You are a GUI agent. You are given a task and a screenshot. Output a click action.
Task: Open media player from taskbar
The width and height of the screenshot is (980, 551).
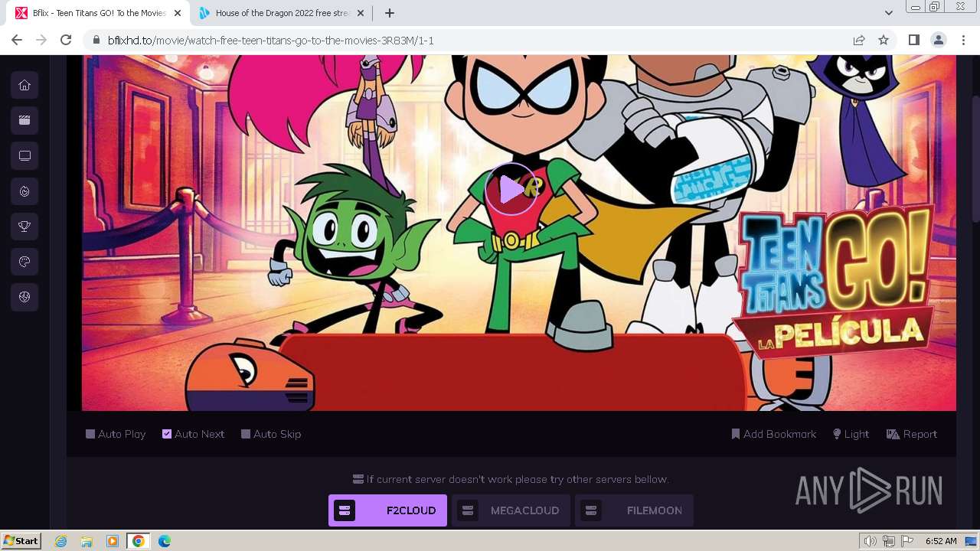click(113, 541)
